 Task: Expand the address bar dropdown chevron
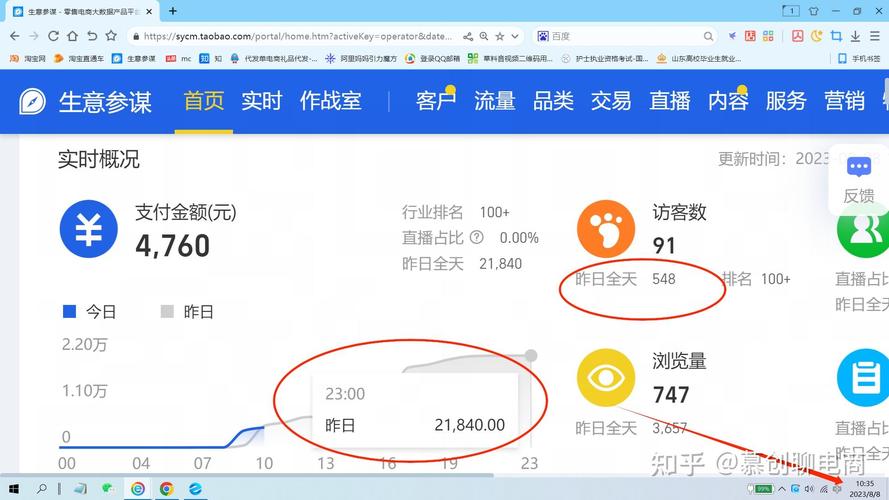pos(515,36)
